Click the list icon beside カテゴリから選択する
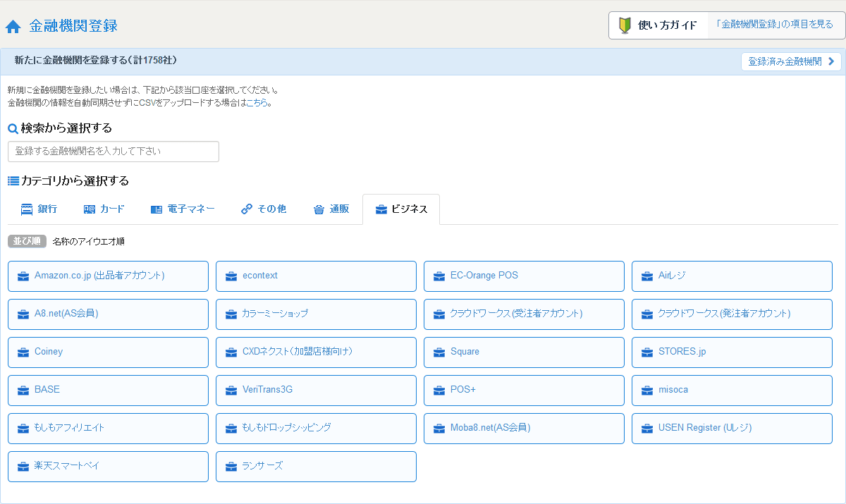This screenshot has height=504, width=846. point(13,180)
